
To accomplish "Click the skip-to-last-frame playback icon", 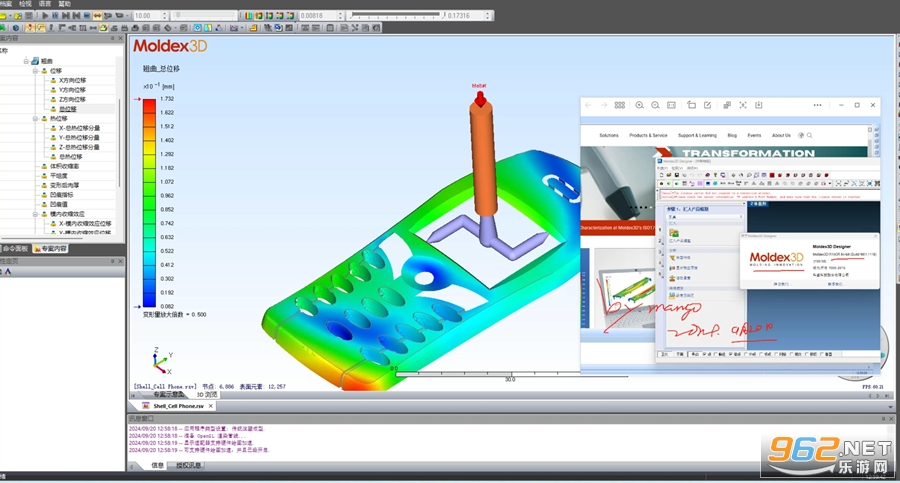I will click(x=66, y=16).
